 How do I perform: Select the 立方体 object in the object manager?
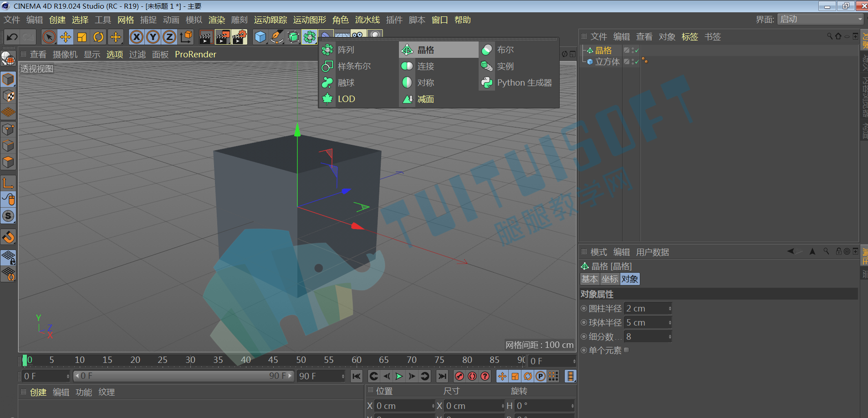(607, 61)
